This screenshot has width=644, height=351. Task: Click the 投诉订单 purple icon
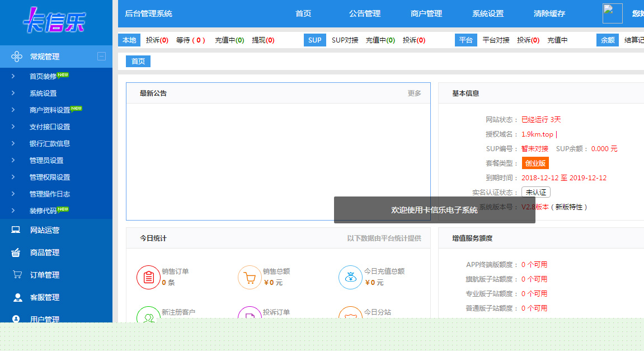point(250,316)
